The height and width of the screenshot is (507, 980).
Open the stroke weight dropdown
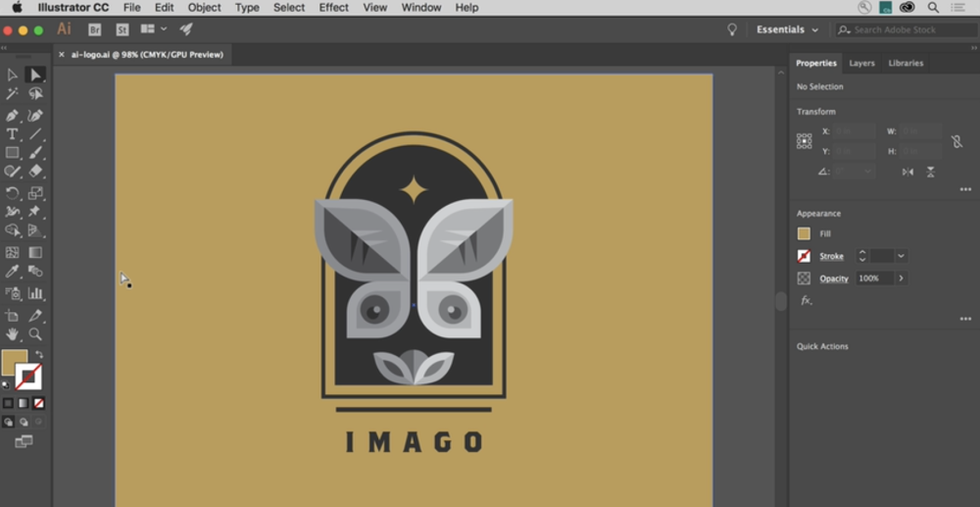(x=901, y=256)
